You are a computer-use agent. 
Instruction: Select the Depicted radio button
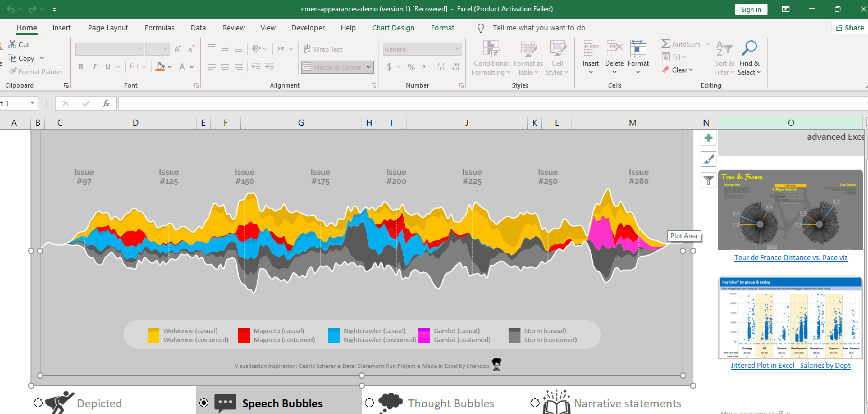(x=38, y=403)
